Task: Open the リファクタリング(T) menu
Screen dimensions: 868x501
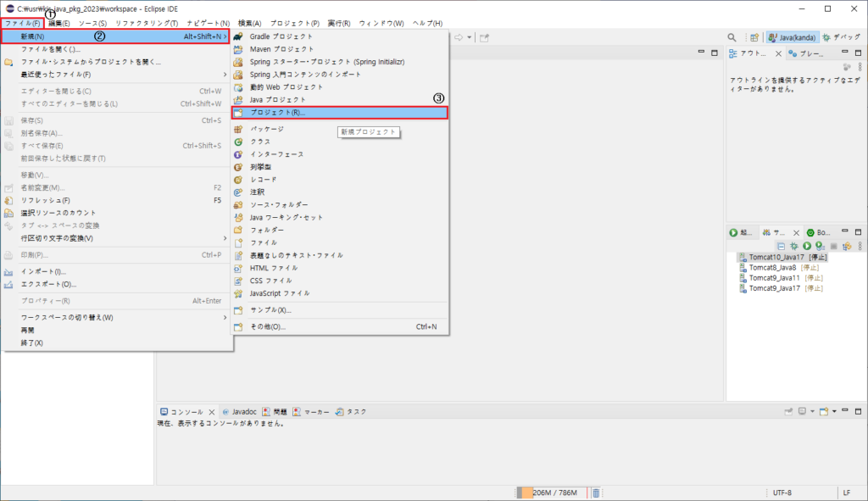Action: tap(147, 23)
